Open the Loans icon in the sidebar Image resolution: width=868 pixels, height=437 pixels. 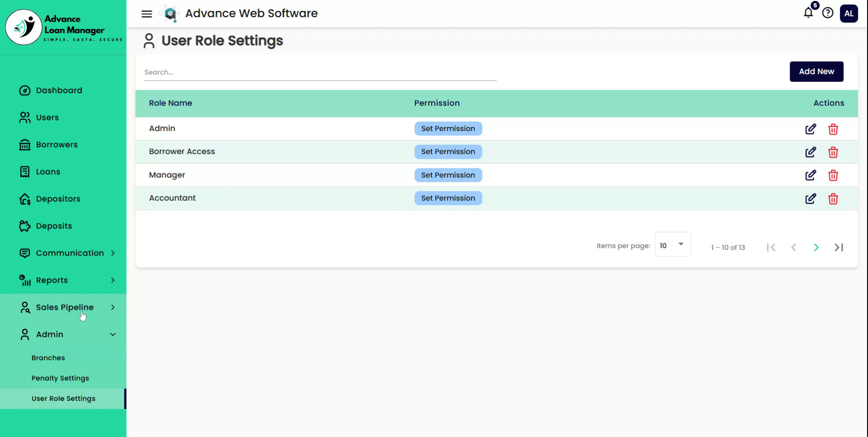(x=25, y=171)
